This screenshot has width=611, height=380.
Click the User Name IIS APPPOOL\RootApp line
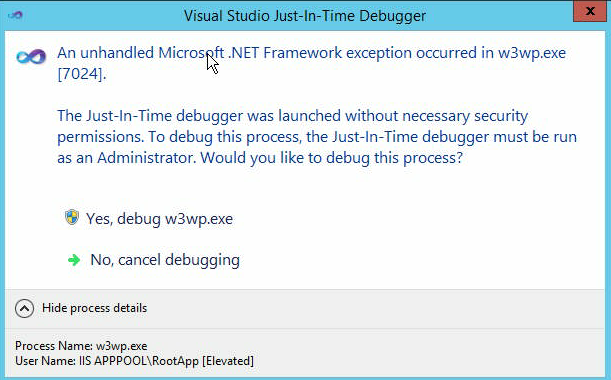pyautogui.click(x=134, y=361)
